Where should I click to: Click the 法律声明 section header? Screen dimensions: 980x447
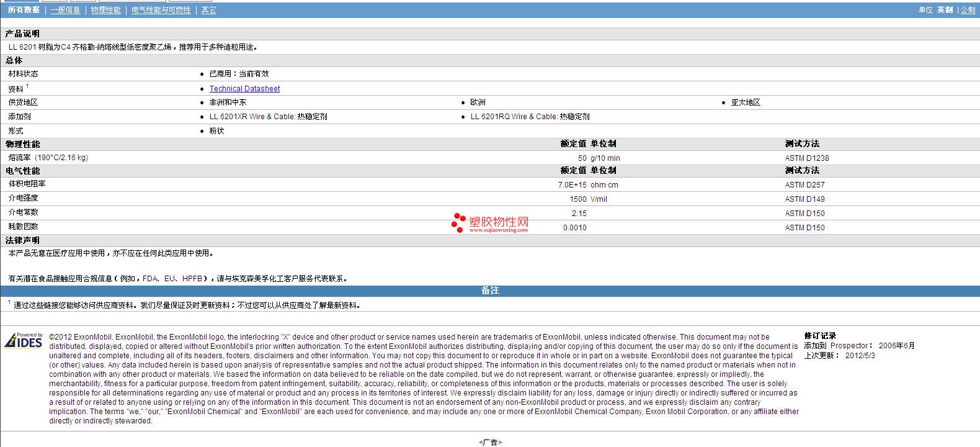pyautogui.click(x=22, y=240)
